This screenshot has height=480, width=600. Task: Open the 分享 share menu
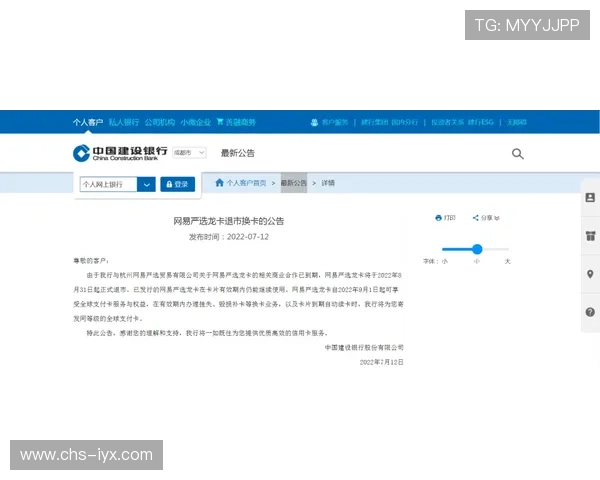[486, 218]
